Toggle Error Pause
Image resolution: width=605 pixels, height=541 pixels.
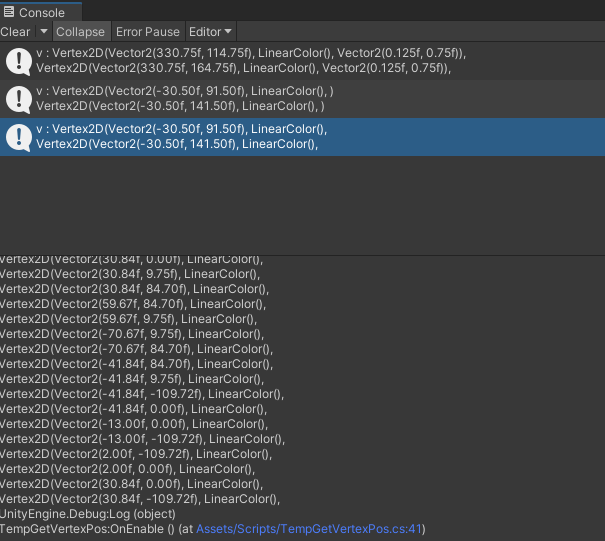148,32
